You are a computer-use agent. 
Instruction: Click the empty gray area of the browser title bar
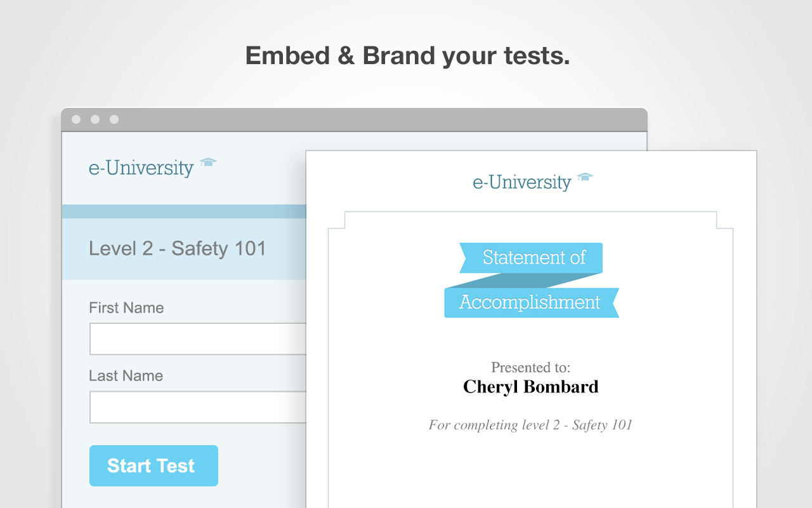381,119
